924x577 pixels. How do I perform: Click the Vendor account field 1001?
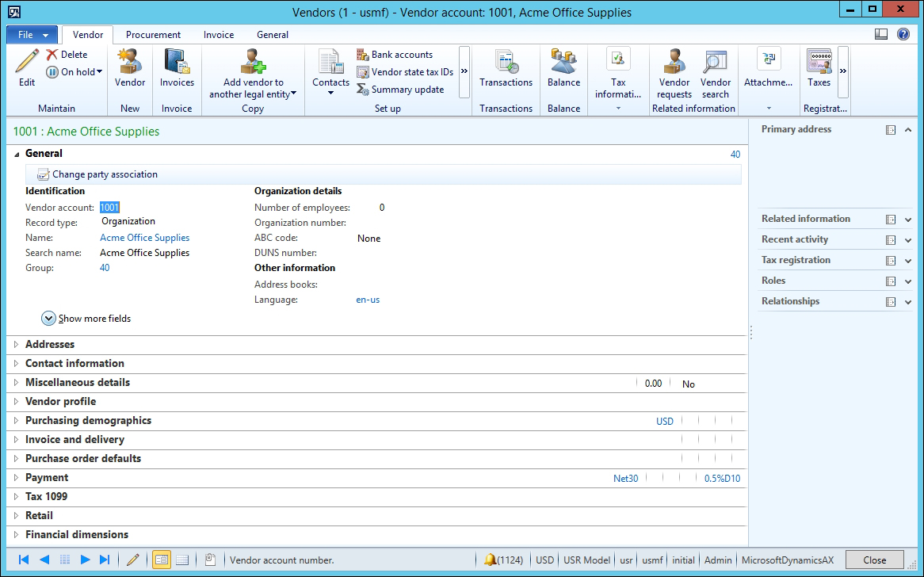(109, 208)
